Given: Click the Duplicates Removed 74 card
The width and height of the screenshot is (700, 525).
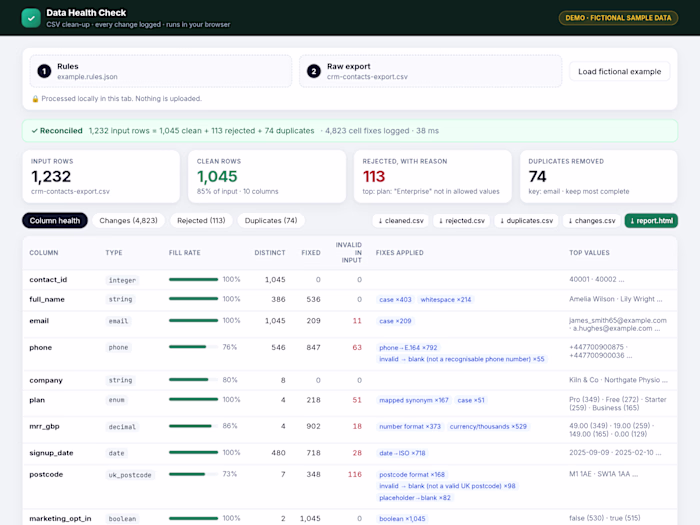Looking at the screenshot, I should [x=599, y=176].
